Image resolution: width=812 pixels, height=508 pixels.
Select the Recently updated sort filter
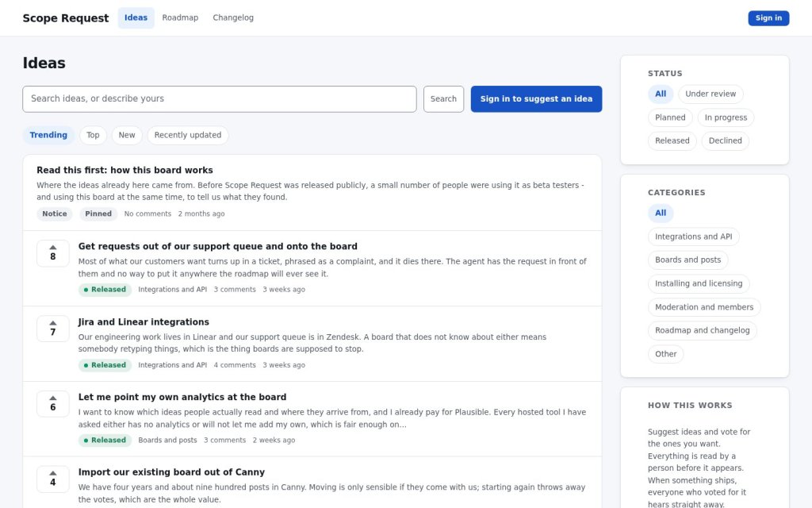point(187,135)
